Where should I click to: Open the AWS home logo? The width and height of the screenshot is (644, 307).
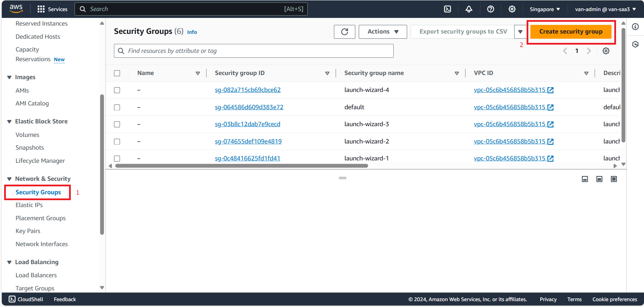[16, 9]
